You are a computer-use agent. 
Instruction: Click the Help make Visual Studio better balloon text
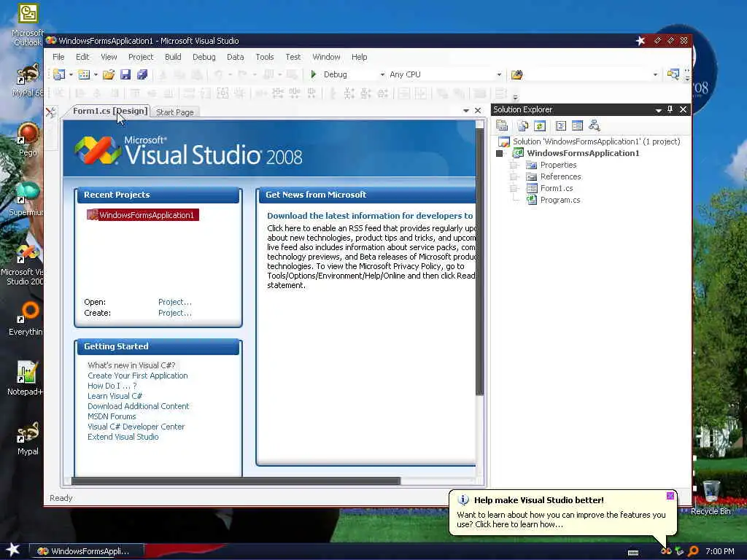point(539,500)
